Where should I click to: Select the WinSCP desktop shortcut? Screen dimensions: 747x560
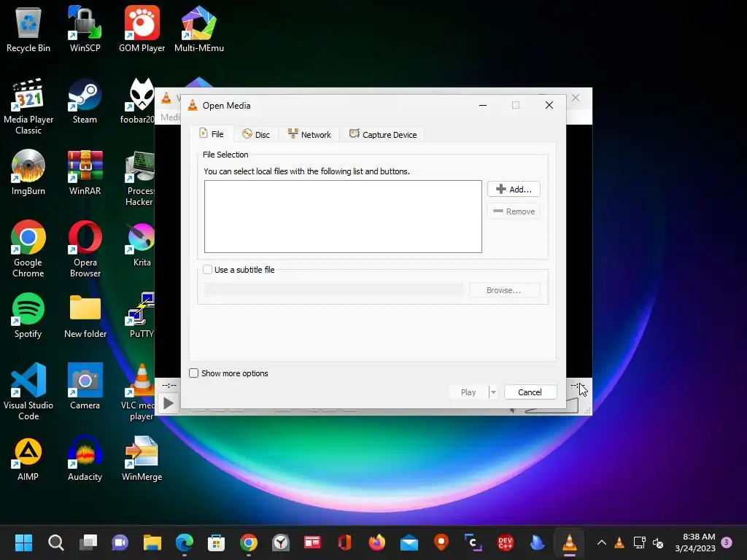coord(85,28)
